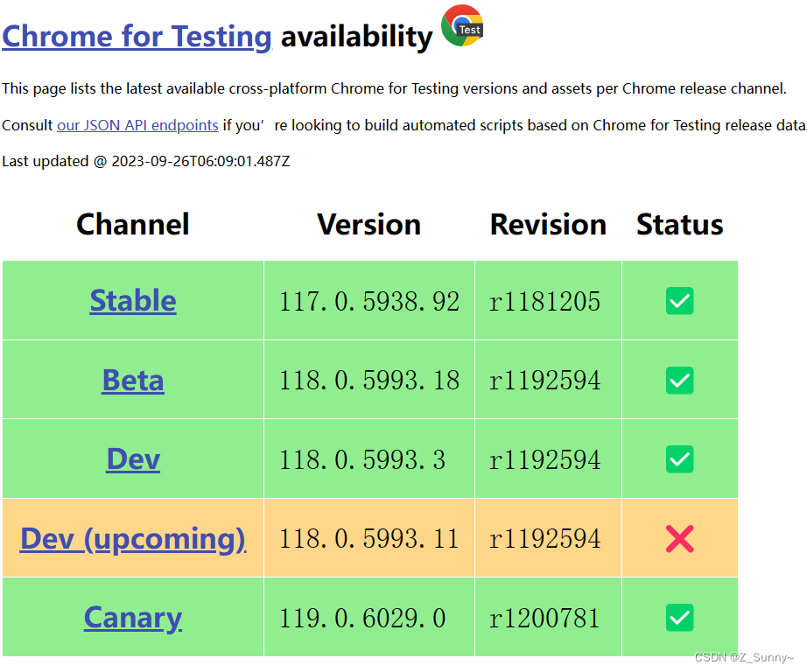Open the Dev (upcoming) channel link
The width and height of the screenshot is (807, 672).
pyautogui.click(x=133, y=538)
